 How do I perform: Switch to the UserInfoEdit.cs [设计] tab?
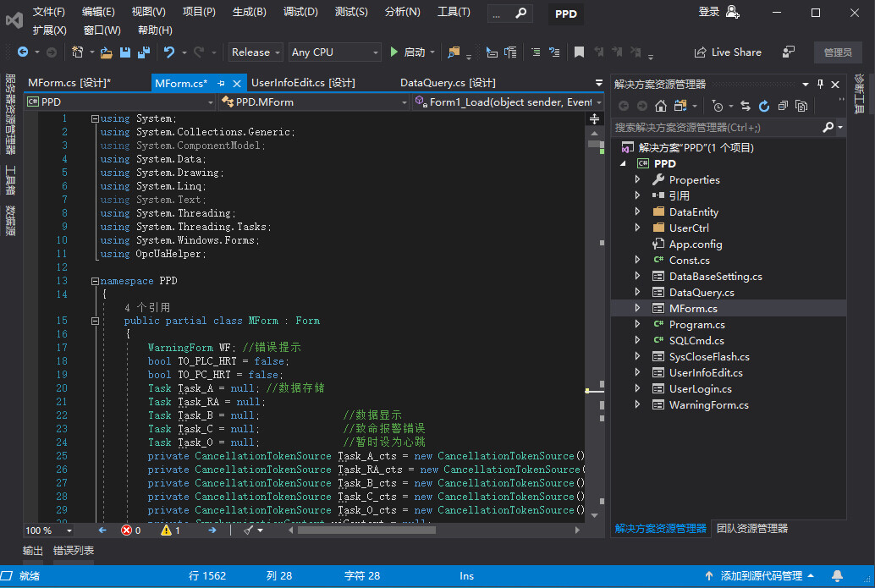point(303,83)
